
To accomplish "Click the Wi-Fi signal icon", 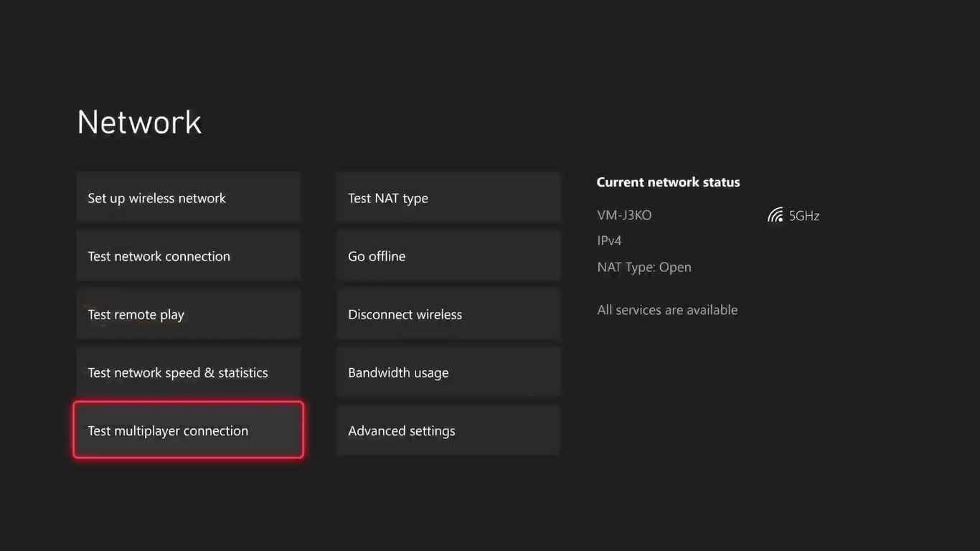I will [775, 215].
